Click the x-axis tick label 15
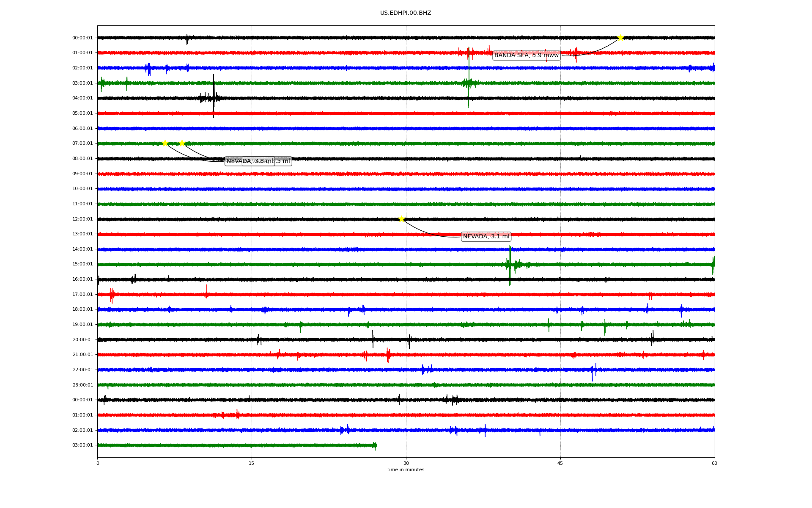The height and width of the screenshot is (508, 812). (252, 463)
